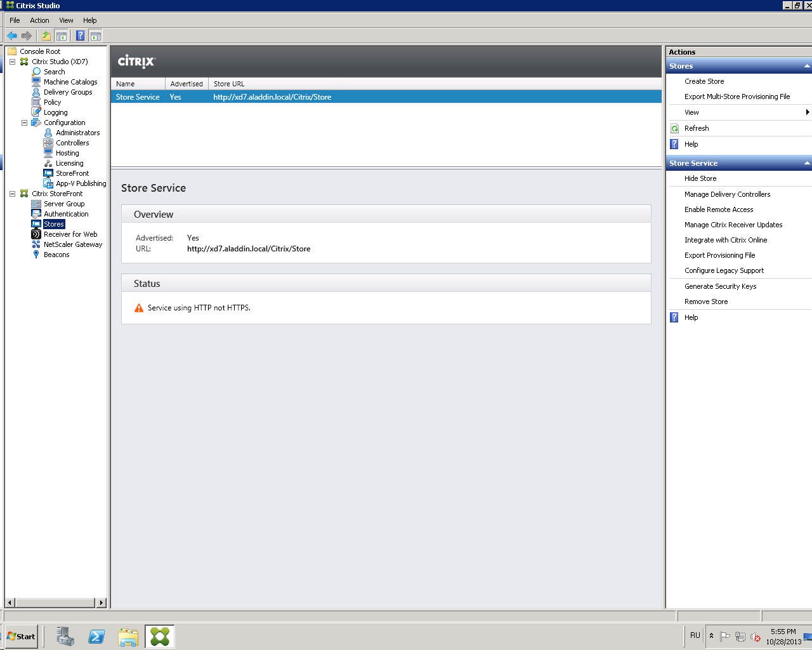The height and width of the screenshot is (650, 812).
Task: Click Manage Citrix Receiver Updates
Action: tap(733, 225)
